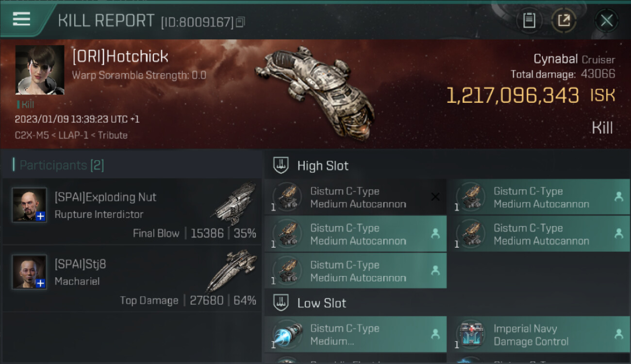Add Stj8 as contact
This screenshot has height=364, width=631.
tap(41, 283)
